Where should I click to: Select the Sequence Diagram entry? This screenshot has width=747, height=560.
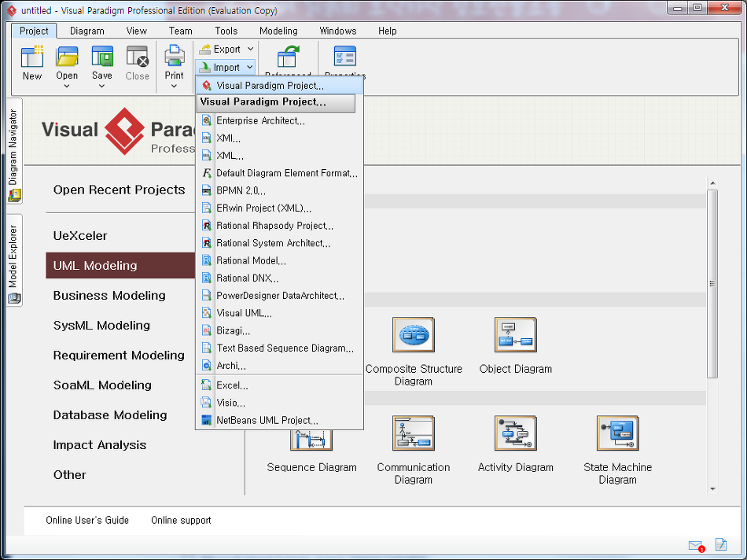point(311,467)
